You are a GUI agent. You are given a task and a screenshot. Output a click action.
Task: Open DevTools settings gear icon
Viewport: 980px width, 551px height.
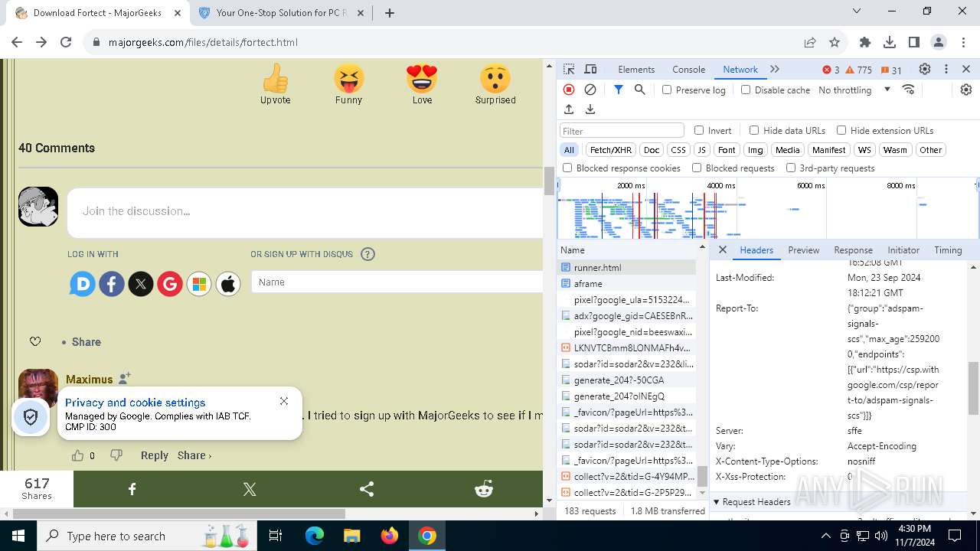(x=925, y=69)
